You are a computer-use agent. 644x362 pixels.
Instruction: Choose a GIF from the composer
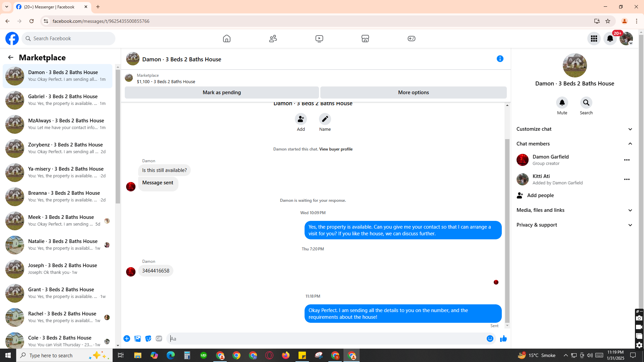tap(159, 339)
